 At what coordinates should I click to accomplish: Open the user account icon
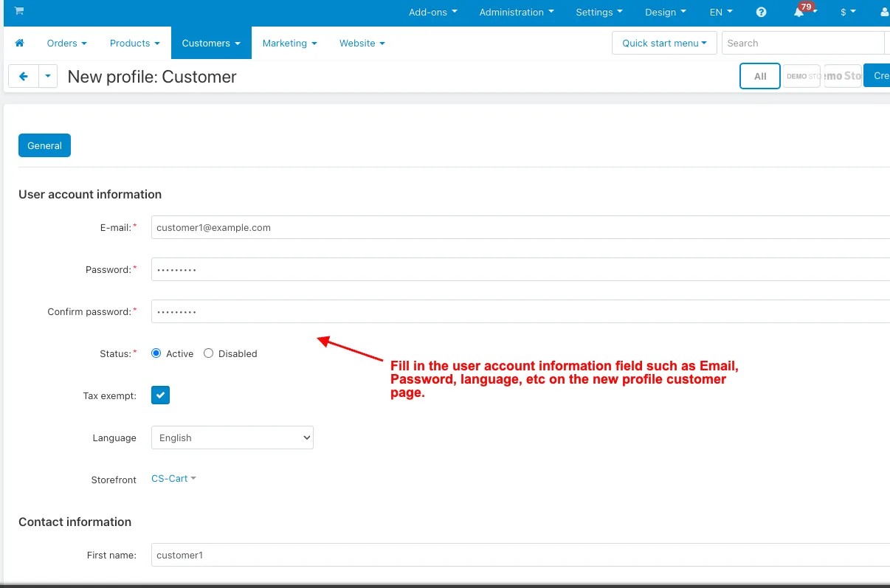tap(885, 13)
